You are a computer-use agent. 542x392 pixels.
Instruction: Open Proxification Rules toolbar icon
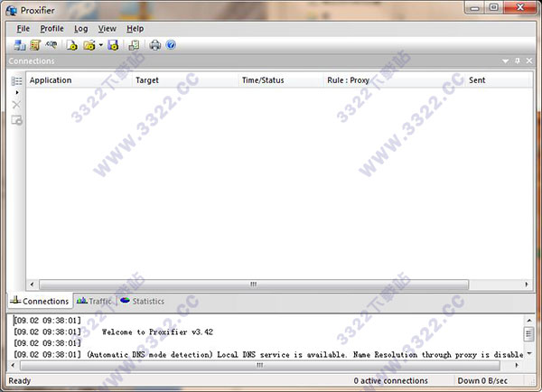(x=35, y=45)
